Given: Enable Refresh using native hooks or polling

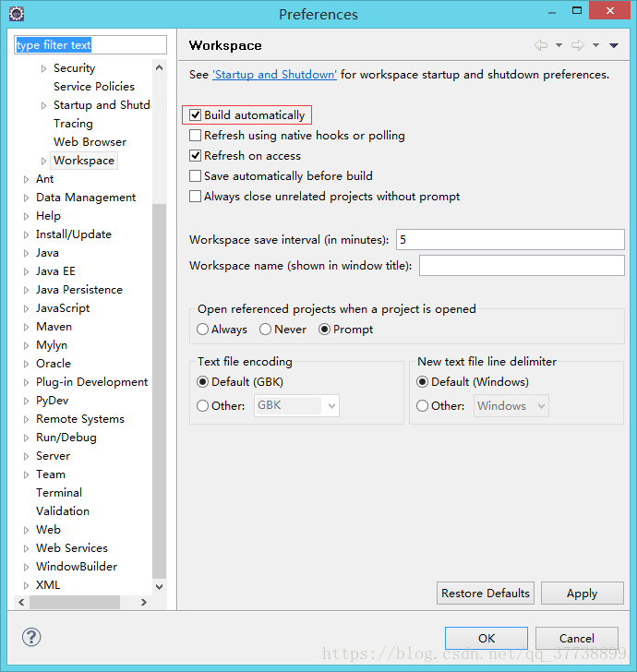Looking at the screenshot, I should (x=195, y=136).
